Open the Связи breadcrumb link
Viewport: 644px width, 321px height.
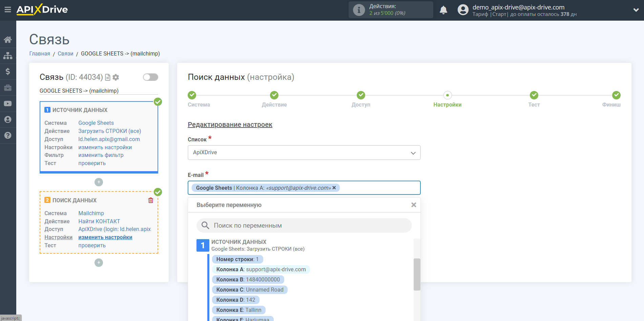coord(65,53)
